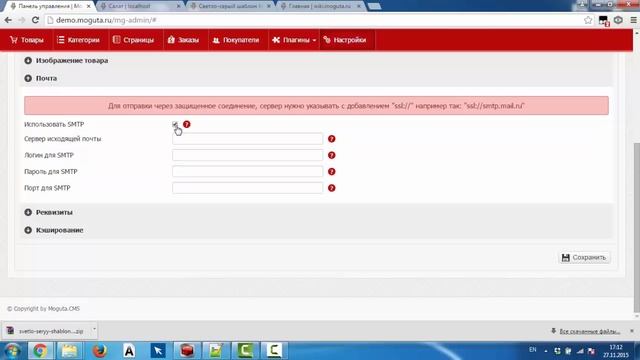
Task: Focus the Порт для SMTP input
Action: tap(247, 188)
